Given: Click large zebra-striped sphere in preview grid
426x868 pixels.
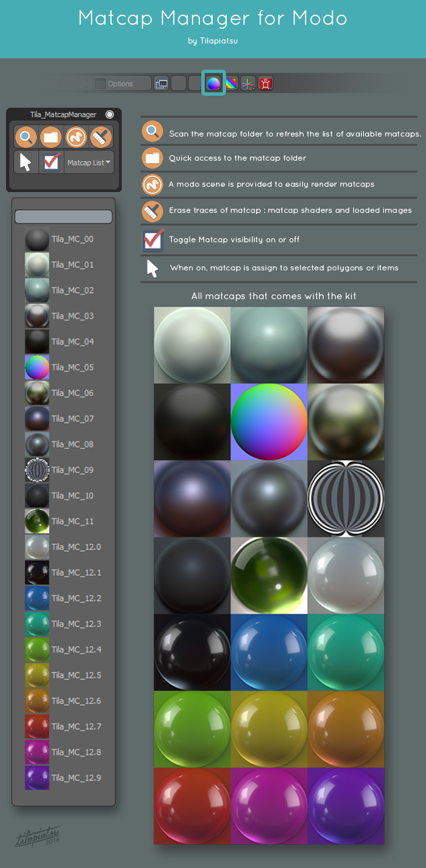Looking at the screenshot, I should coord(346,499).
